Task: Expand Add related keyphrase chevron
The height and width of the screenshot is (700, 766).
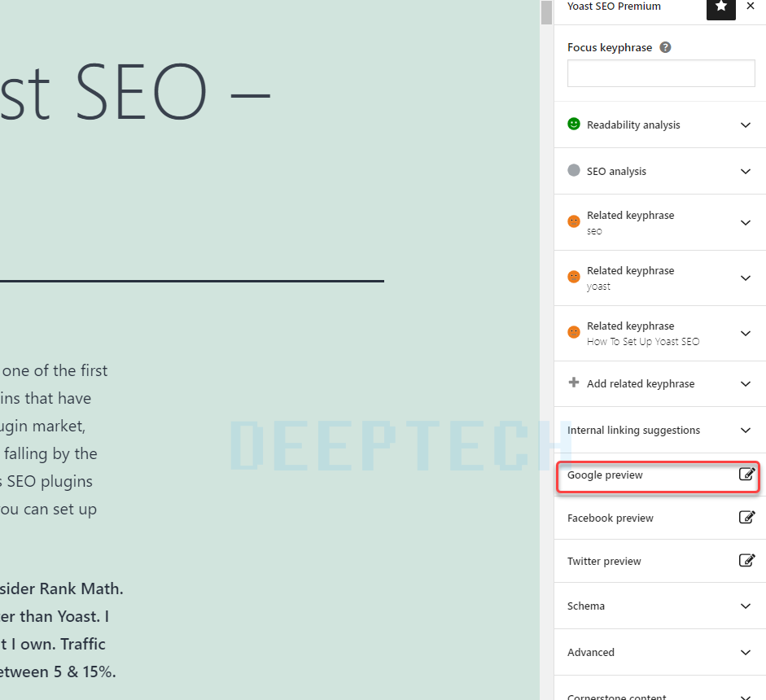Action: 745,384
